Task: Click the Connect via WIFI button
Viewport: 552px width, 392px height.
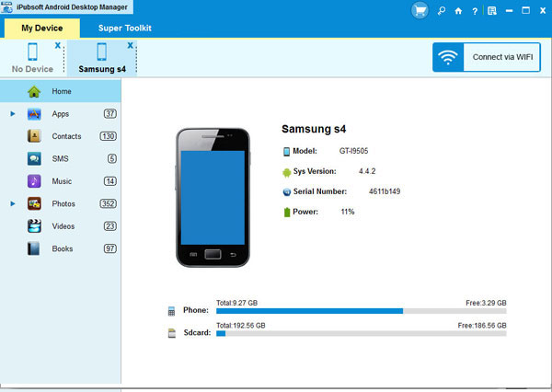Action: point(487,57)
